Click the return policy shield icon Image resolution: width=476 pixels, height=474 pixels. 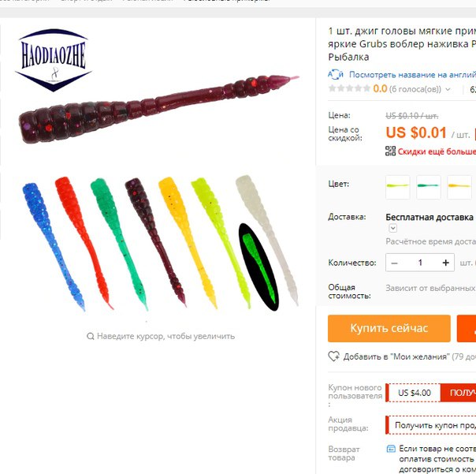[391, 449]
